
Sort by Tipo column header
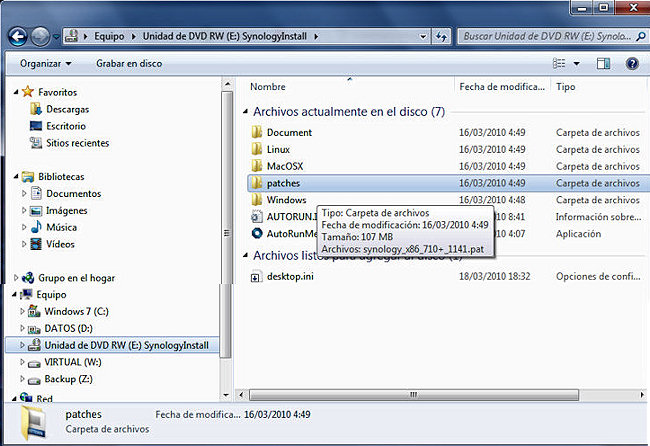565,87
